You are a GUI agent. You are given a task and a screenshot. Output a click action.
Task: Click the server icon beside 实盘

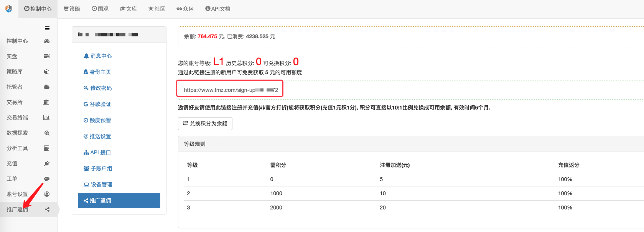point(47,56)
